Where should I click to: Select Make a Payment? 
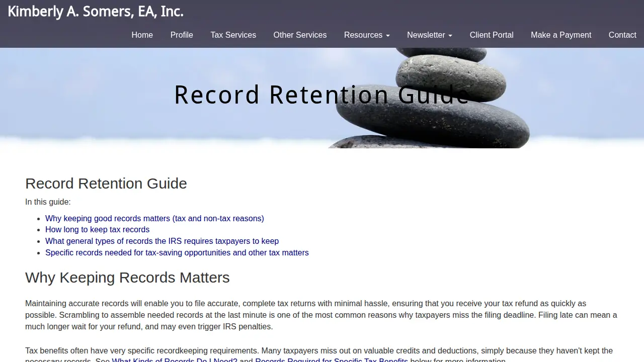[561, 35]
